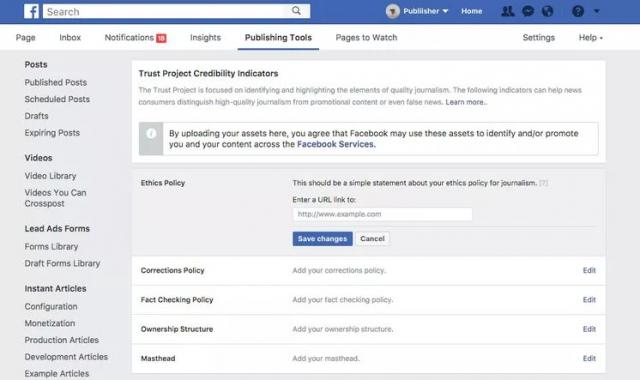Click the search magnifier icon
Viewport: 640px width, 380px height.
pos(296,11)
